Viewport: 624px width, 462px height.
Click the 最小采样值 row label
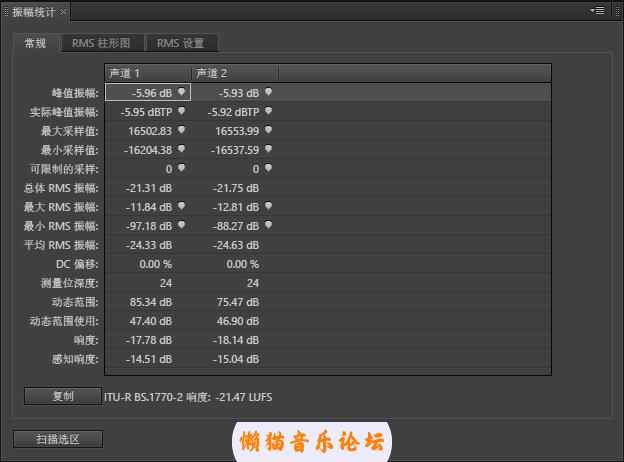[70, 150]
